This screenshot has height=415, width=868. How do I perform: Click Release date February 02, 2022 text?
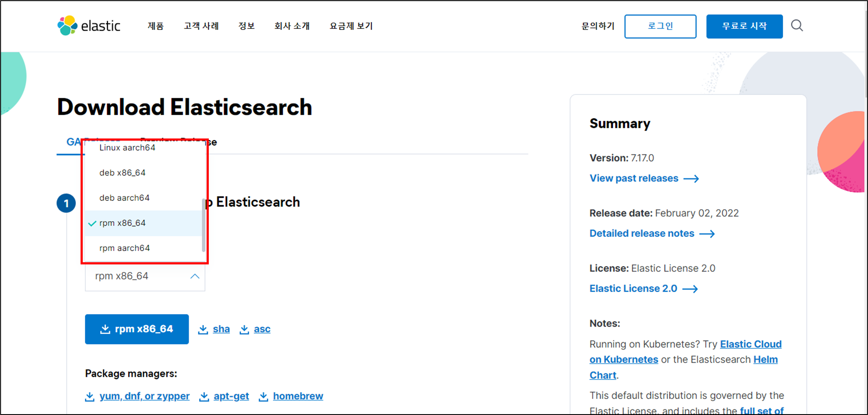pos(664,213)
